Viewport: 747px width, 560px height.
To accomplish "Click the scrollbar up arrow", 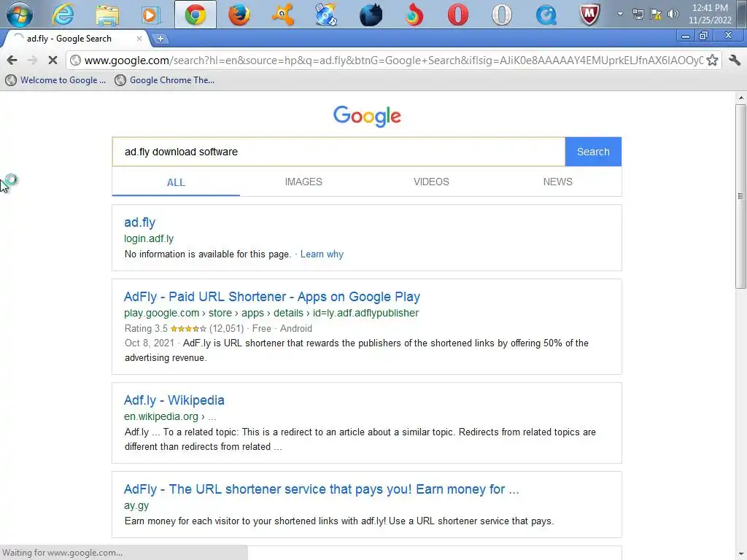I will pos(740,98).
